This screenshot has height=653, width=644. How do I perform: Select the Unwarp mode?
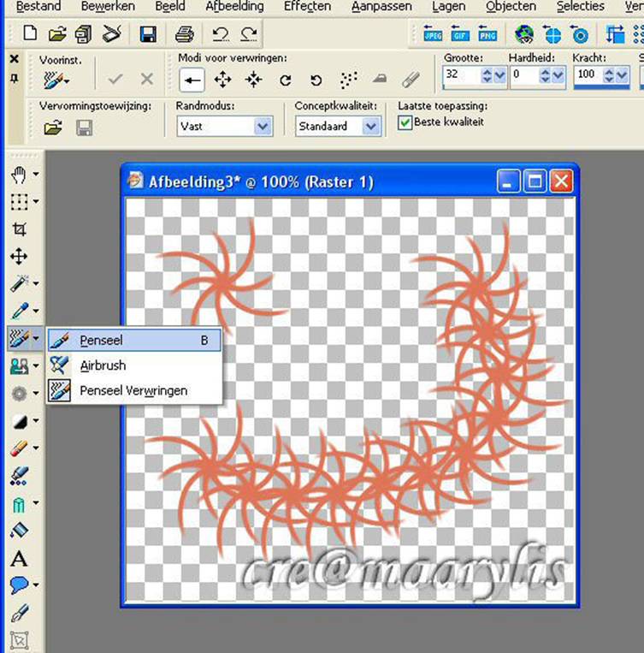[x=411, y=79]
